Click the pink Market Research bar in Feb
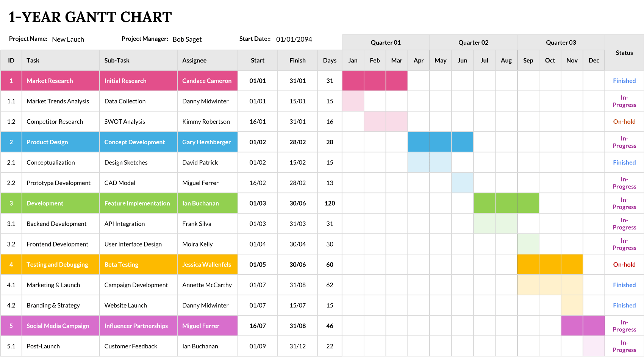This screenshot has width=644, height=362. (x=375, y=81)
